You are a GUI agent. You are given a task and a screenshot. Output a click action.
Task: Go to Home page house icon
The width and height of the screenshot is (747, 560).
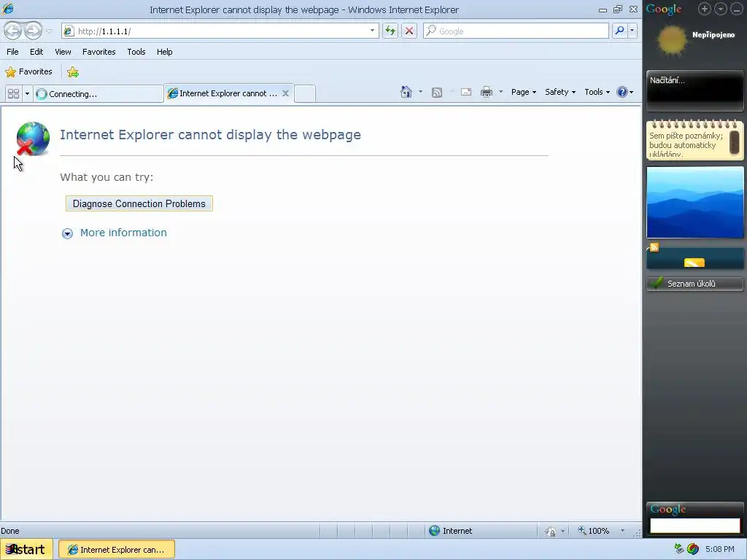406,92
